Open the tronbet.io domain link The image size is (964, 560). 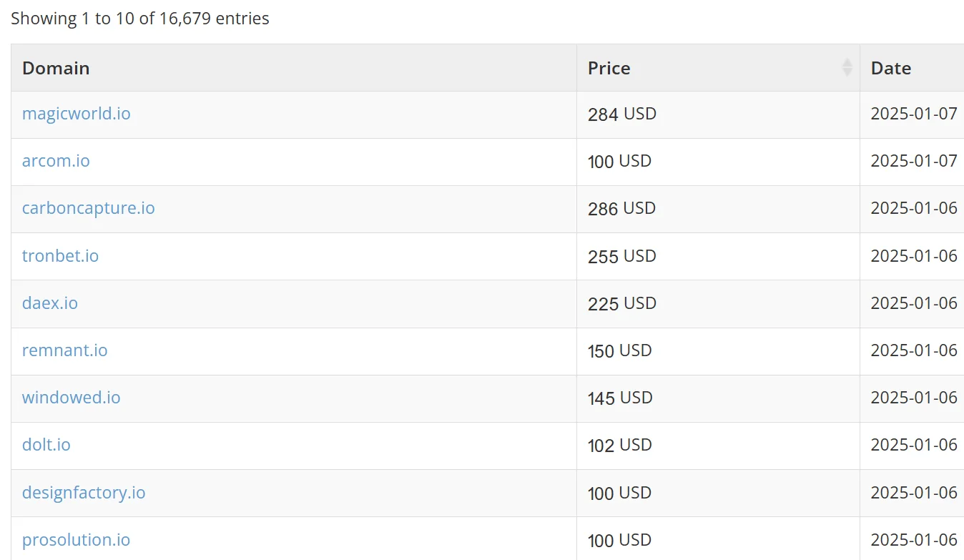[x=61, y=255]
